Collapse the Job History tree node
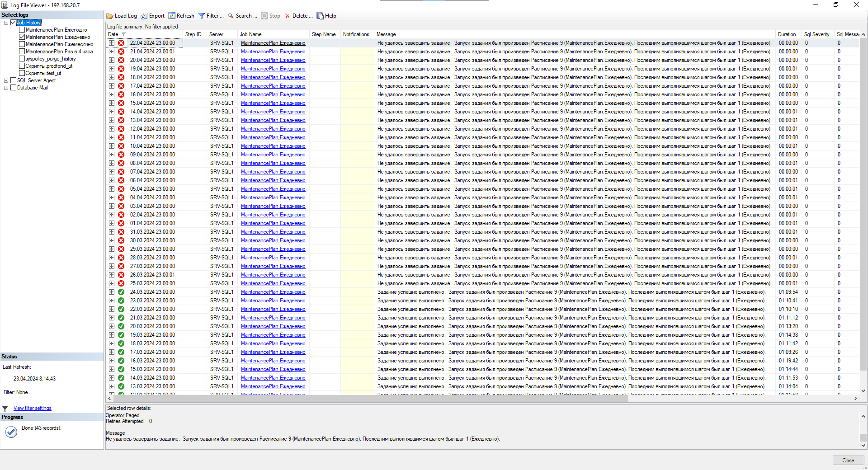The width and height of the screenshot is (868, 470). 6,23
